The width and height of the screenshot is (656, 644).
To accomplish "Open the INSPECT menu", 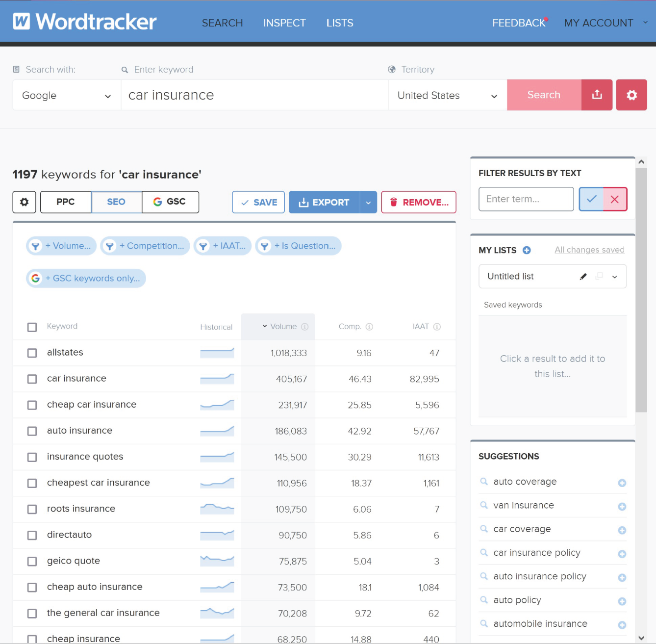I will (284, 23).
